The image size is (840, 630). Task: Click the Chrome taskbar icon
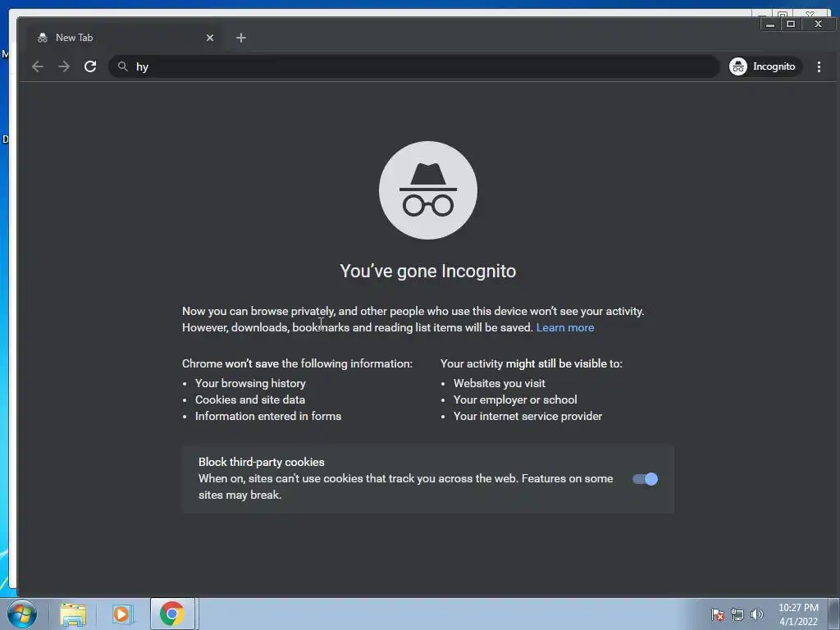click(x=172, y=614)
